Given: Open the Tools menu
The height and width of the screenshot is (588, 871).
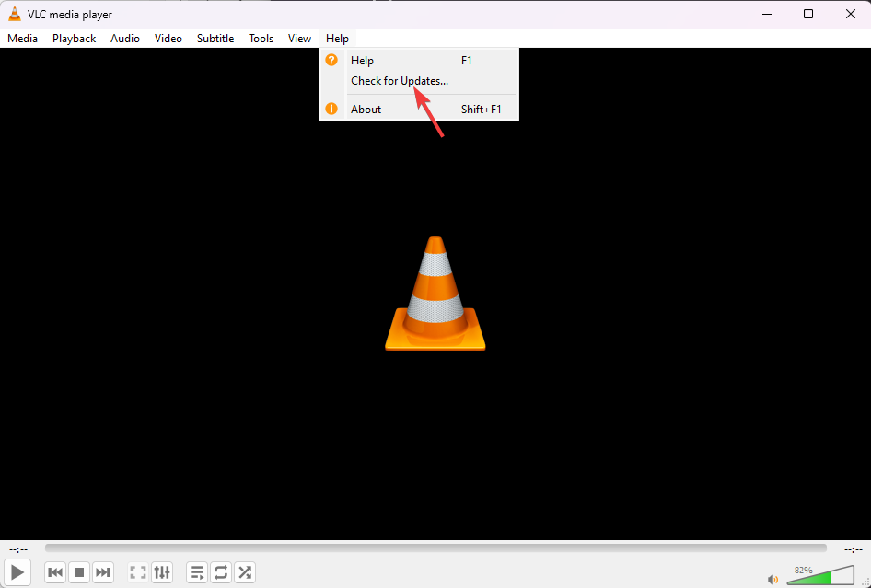Looking at the screenshot, I should click(x=261, y=39).
